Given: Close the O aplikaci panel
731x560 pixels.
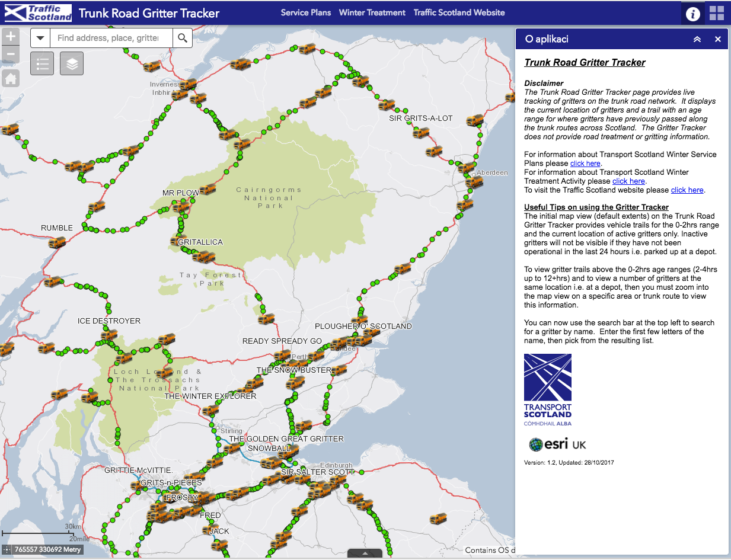Looking at the screenshot, I should (718, 39).
